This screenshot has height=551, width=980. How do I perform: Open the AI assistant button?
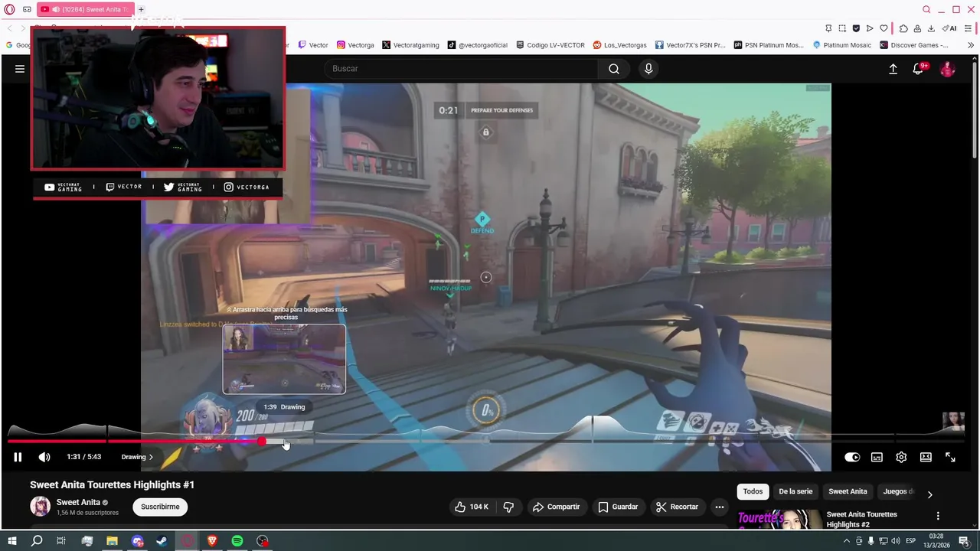950,28
